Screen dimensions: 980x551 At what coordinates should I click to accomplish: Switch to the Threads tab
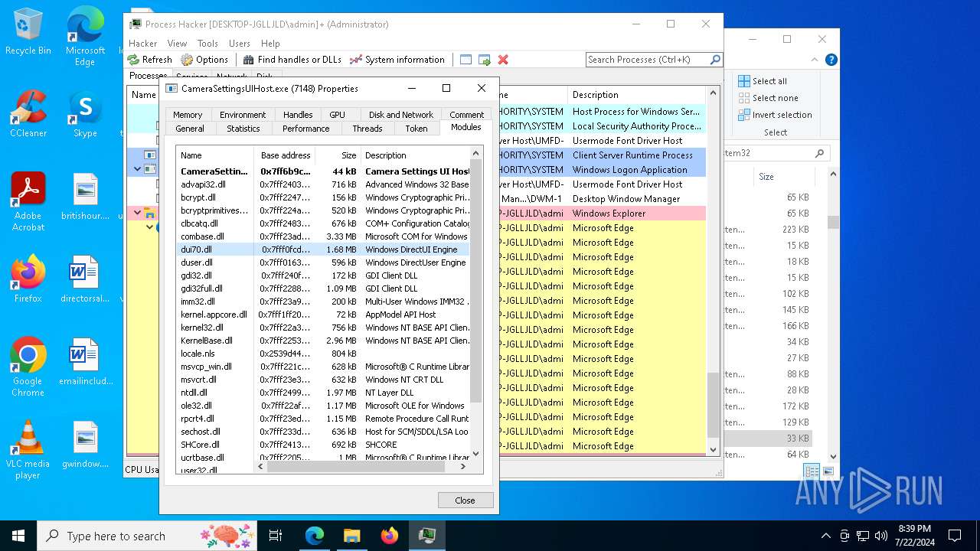pyautogui.click(x=367, y=129)
